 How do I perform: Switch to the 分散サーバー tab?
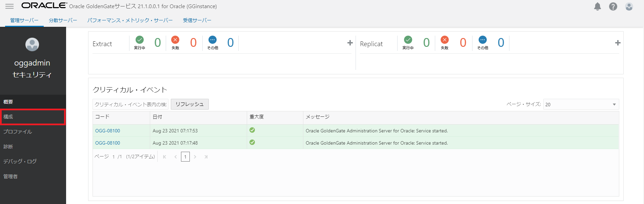point(63,20)
